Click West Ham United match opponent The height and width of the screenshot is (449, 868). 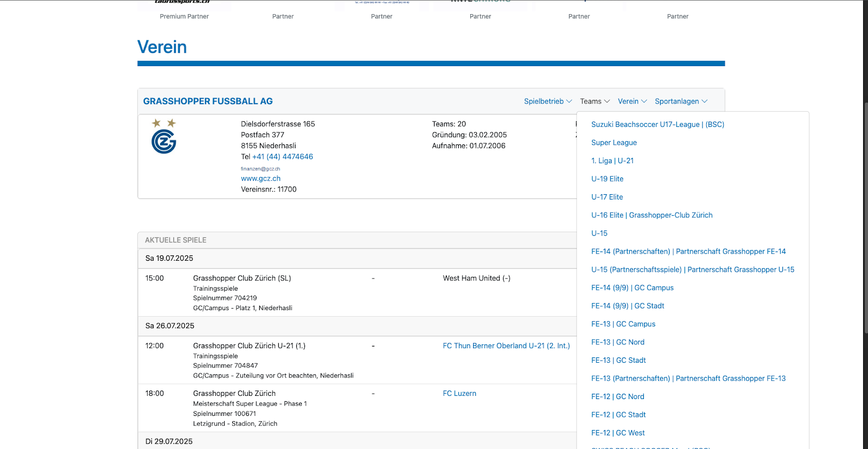(x=476, y=278)
